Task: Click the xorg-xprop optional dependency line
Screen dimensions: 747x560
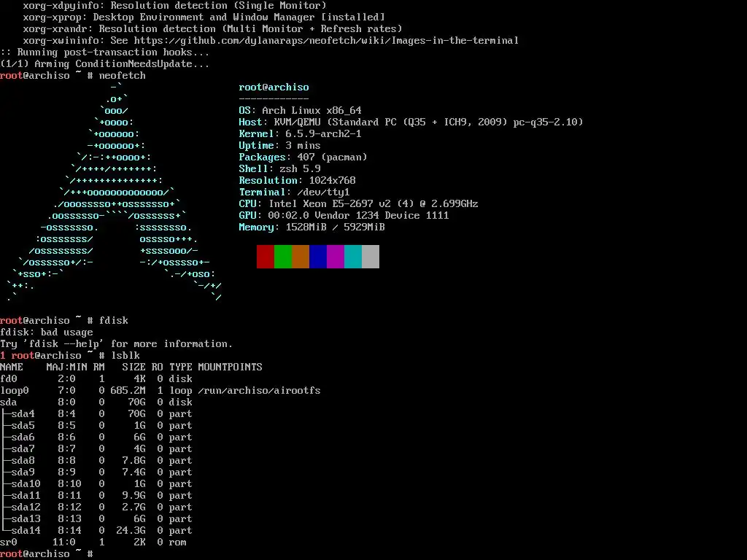Action: (204, 17)
